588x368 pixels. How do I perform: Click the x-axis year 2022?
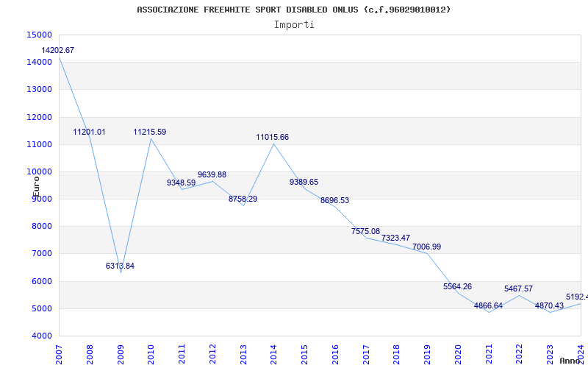coord(520,355)
